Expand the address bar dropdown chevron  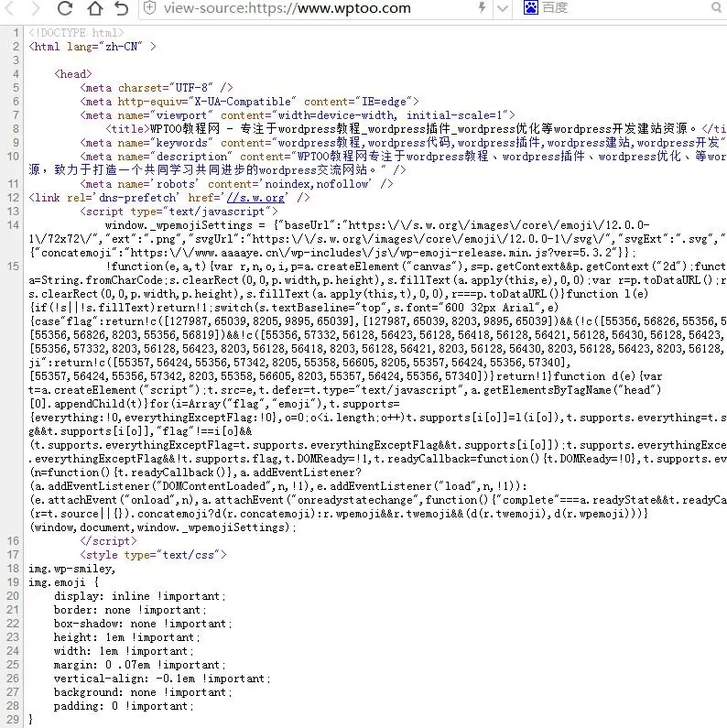(503, 8)
